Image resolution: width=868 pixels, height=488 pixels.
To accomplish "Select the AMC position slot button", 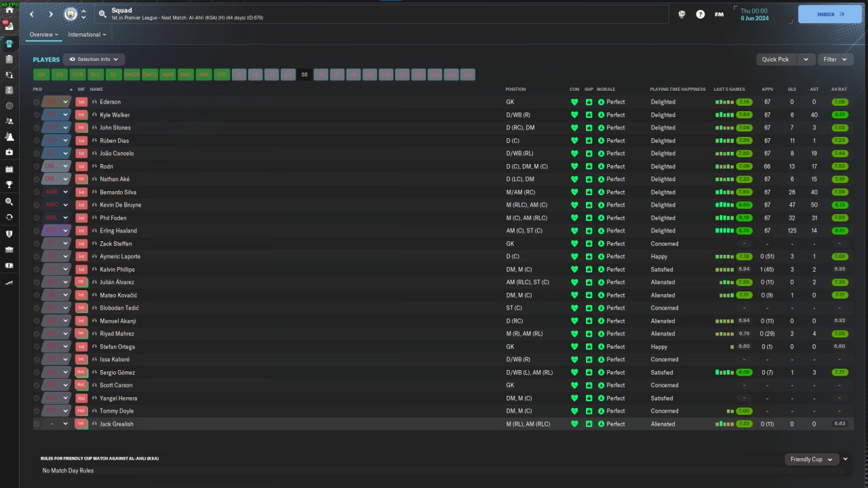I will [x=186, y=75].
